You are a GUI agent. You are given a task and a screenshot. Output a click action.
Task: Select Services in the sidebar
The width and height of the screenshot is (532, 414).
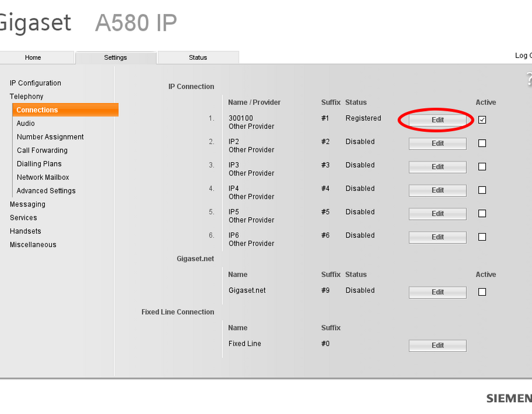[23, 218]
